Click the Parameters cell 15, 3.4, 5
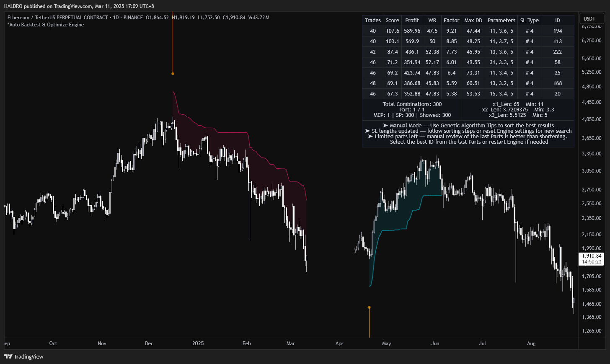 pyautogui.click(x=501, y=94)
